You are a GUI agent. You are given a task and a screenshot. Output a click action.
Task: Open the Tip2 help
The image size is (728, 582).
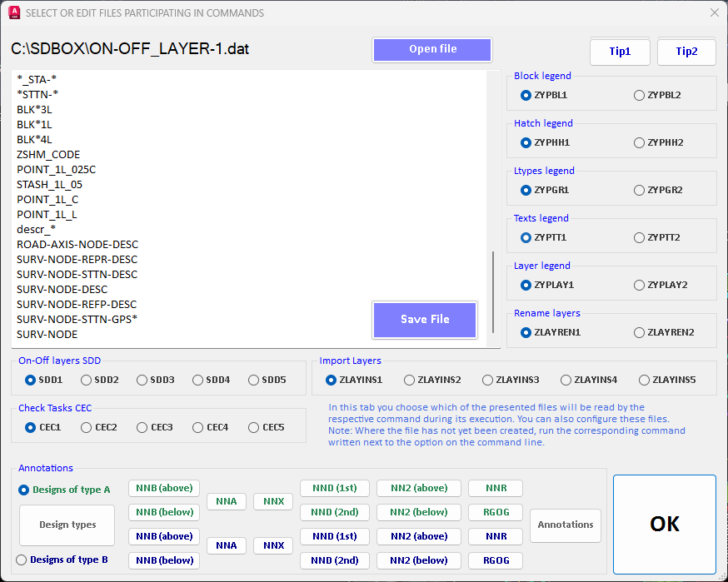click(686, 52)
